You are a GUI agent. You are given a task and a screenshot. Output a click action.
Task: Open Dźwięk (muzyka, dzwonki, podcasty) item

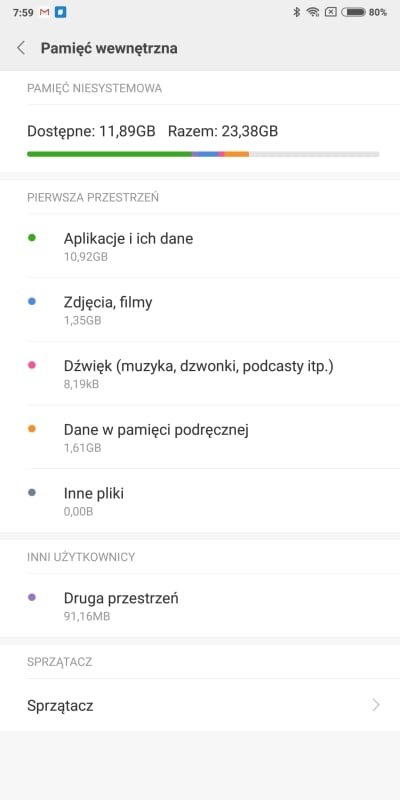[200, 373]
